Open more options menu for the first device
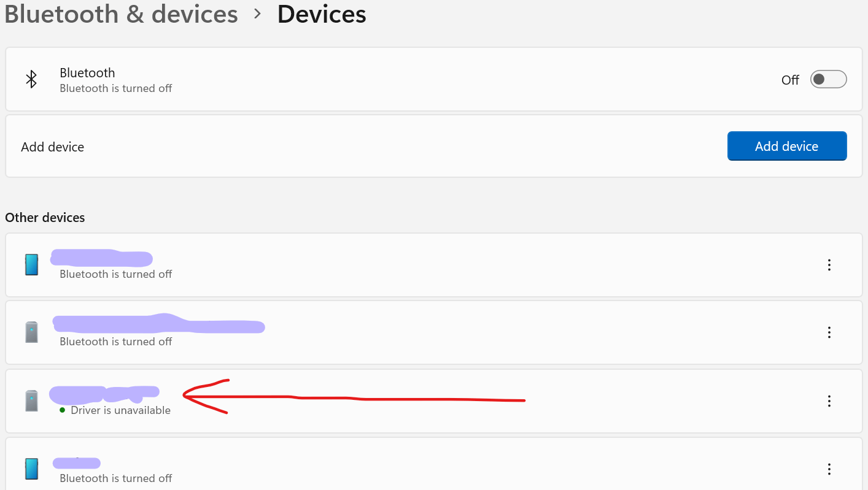The width and height of the screenshot is (868, 490). tap(829, 264)
